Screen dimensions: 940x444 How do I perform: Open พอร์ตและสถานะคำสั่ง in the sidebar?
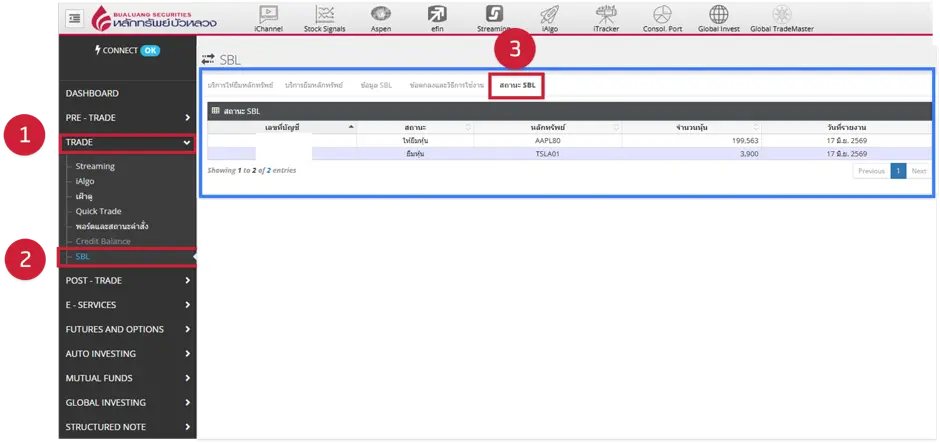pyautogui.click(x=112, y=226)
